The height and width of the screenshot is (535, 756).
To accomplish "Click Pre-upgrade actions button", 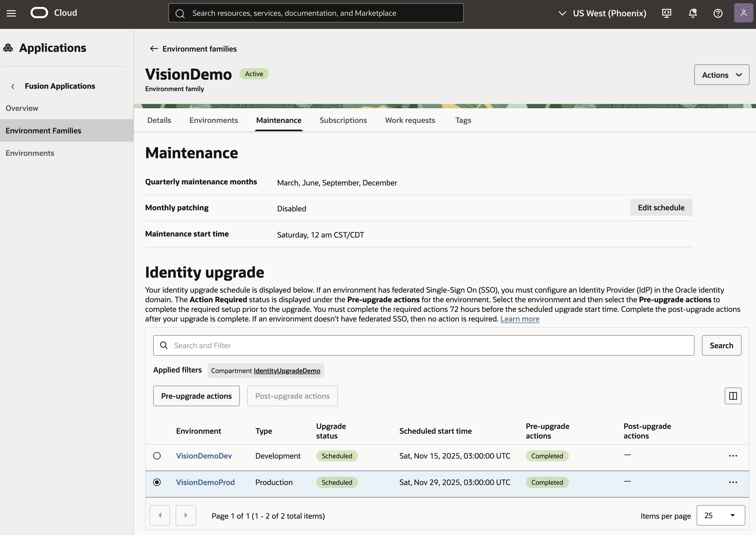I will click(196, 396).
